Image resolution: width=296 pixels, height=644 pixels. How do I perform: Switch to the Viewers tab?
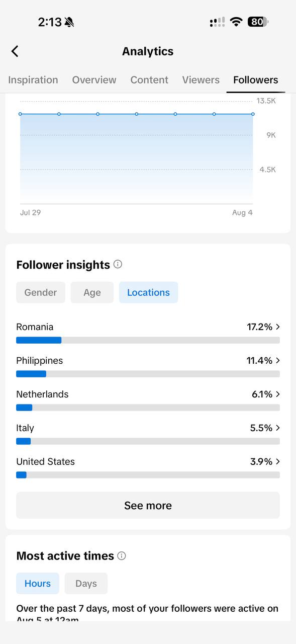pyautogui.click(x=201, y=80)
